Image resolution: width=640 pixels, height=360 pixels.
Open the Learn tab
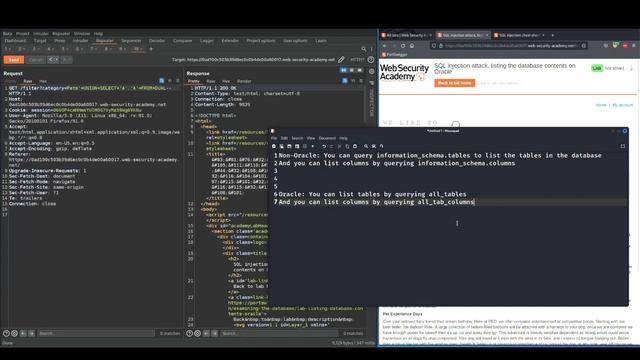(321, 41)
